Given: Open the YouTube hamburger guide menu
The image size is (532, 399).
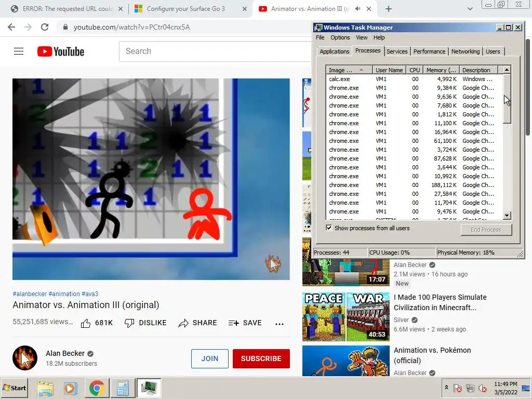Looking at the screenshot, I should [19, 51].
